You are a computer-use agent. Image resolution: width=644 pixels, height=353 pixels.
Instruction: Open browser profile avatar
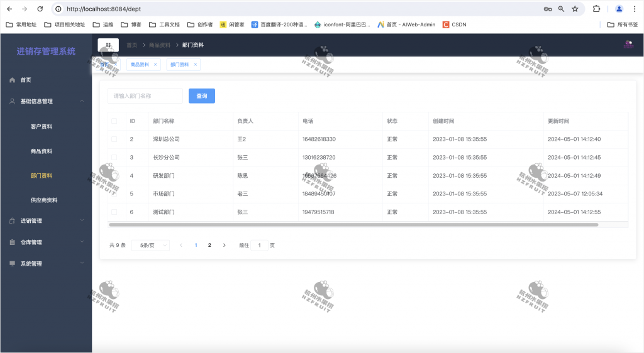[x=619, y=9]
